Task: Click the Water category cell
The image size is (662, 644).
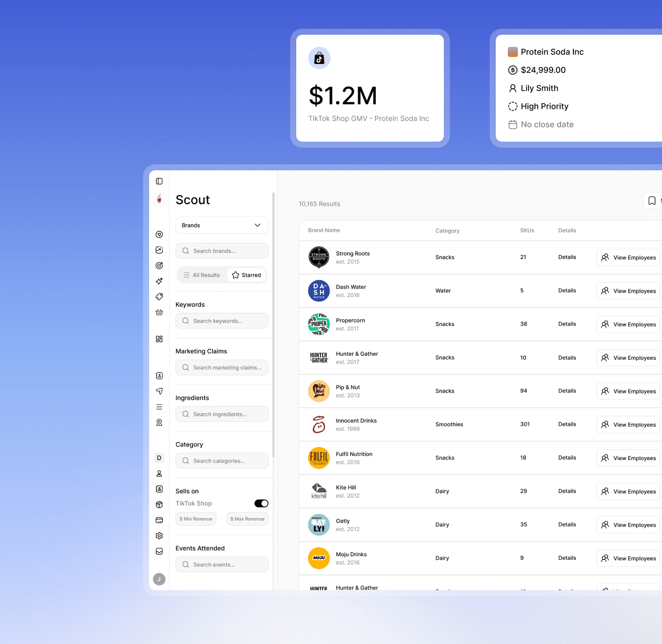Action: pos(443,291)
